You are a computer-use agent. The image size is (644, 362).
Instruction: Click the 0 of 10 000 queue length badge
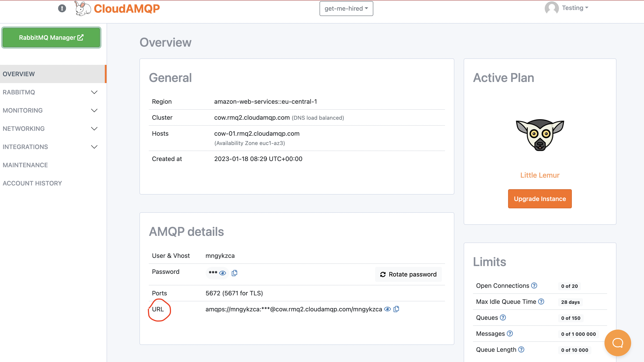pos(574,350)
